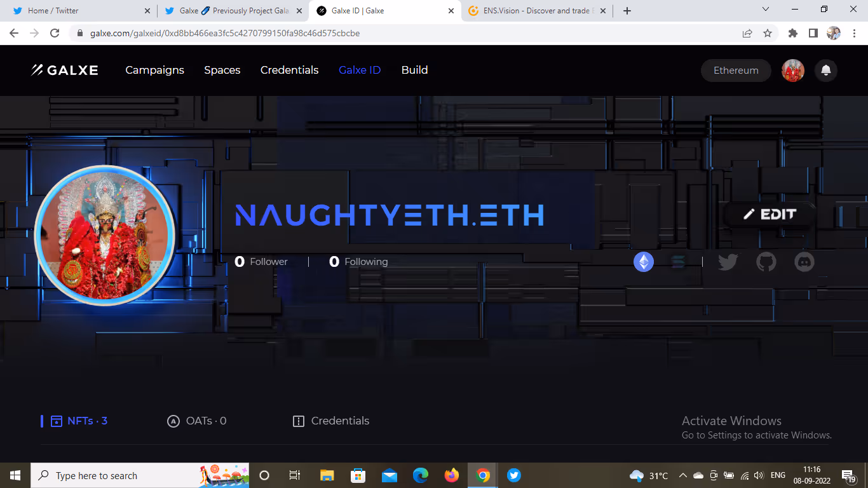The width and height of the screenshot is (868, 488).
Task: View the Following list
Action: 358,262
